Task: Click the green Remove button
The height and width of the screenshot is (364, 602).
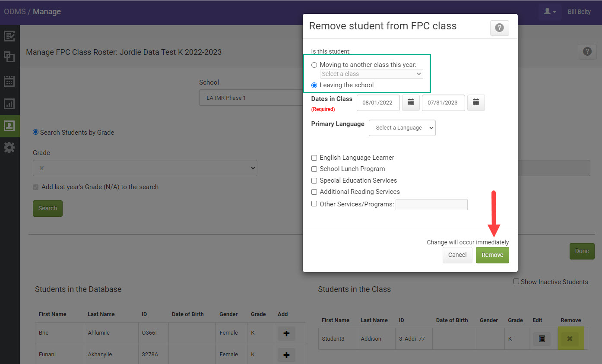Action: click(492, 255)
